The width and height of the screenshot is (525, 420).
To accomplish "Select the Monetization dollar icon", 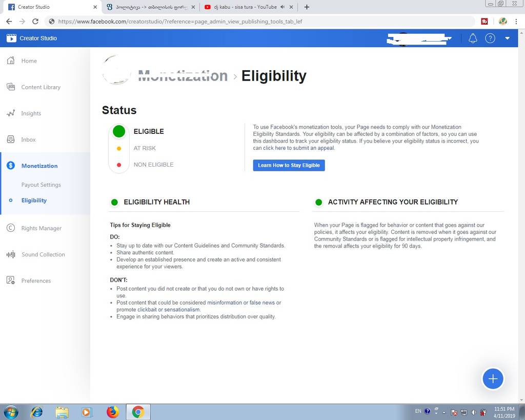I will click(11, 166).
